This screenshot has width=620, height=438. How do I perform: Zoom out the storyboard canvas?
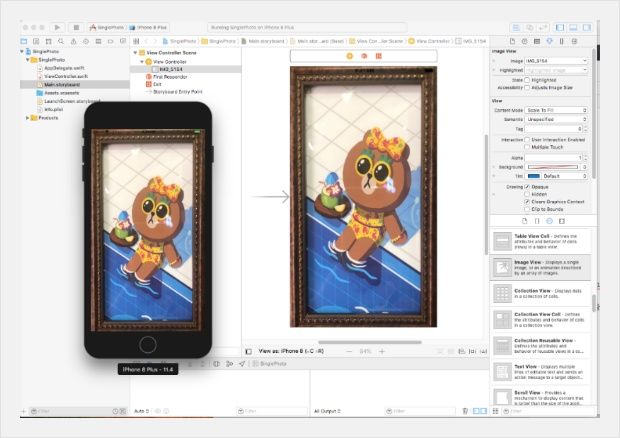[349, 351]
